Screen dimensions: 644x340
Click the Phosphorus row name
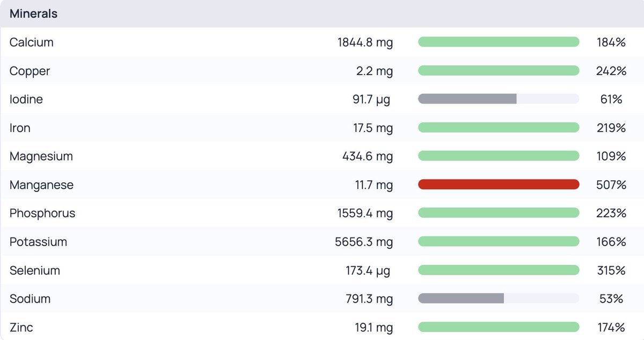(x=42, y=213)
